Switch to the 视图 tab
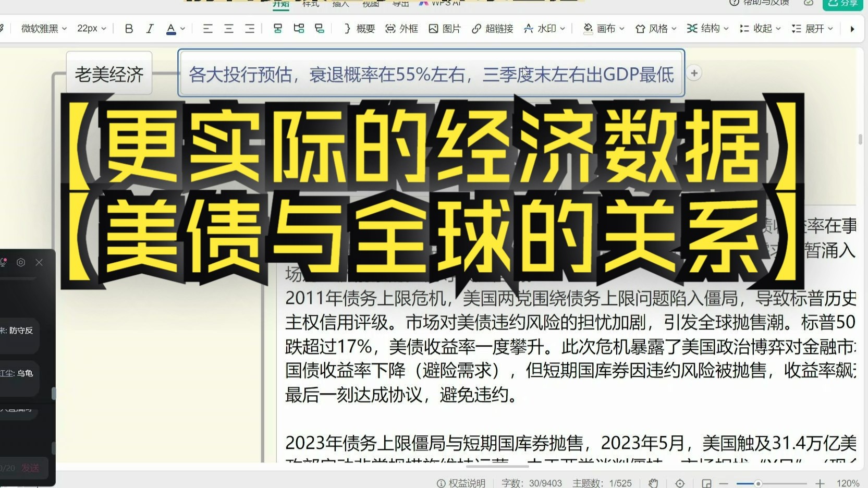 click(371, 3)
